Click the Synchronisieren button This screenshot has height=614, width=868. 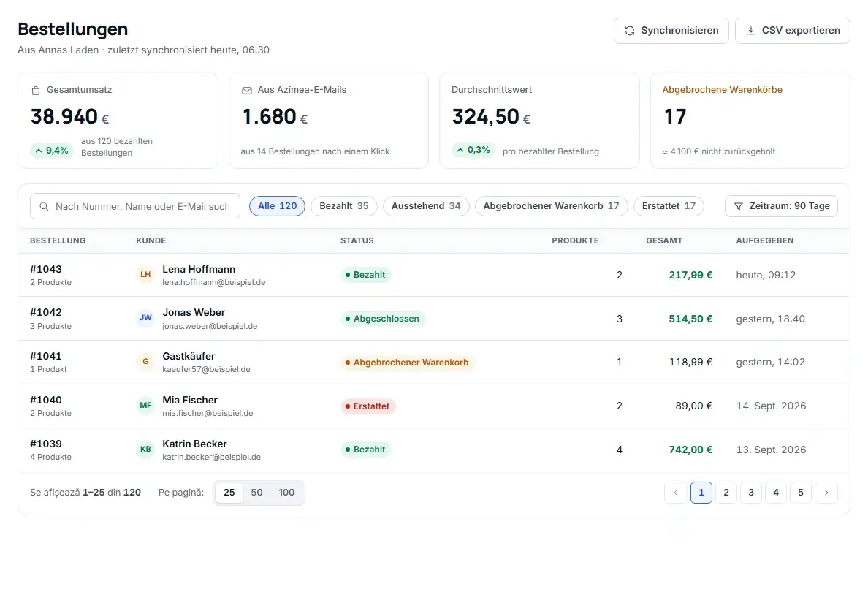coord(671,31)
